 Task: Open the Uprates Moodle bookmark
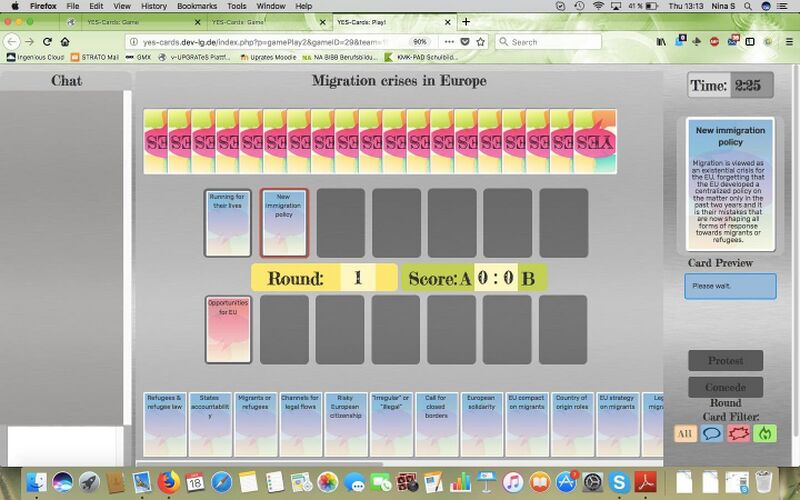click(x=268, y=57)
